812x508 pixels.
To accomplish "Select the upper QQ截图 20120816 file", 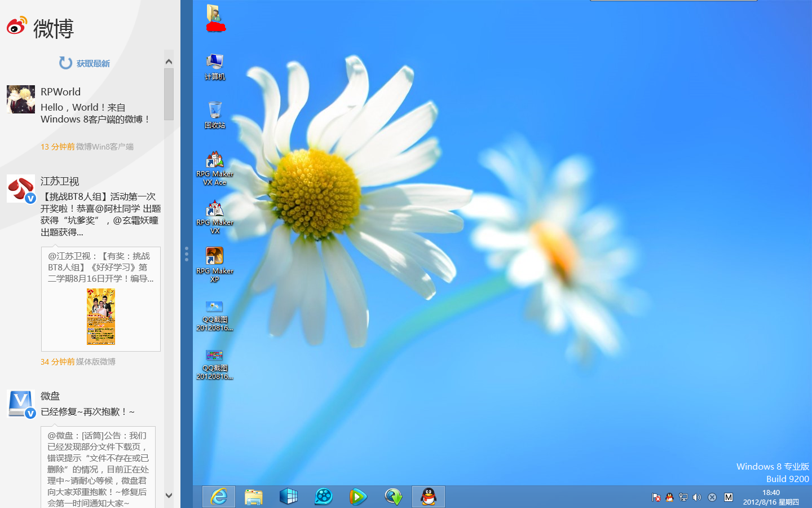I will [x=215, y=316].
